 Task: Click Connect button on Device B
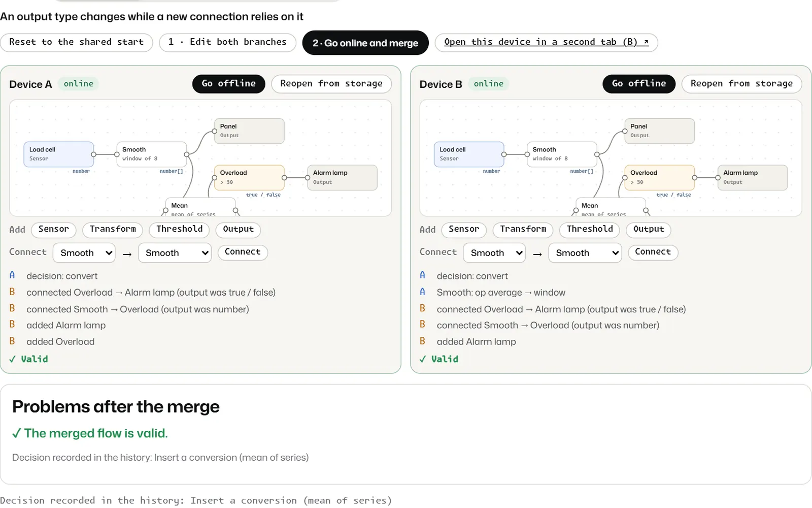(653, 252)
